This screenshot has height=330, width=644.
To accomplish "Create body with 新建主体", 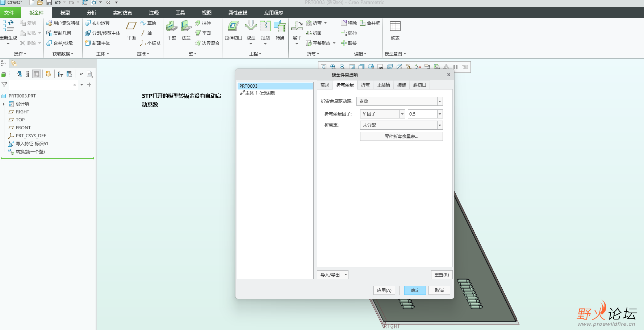I will point(97,43).
